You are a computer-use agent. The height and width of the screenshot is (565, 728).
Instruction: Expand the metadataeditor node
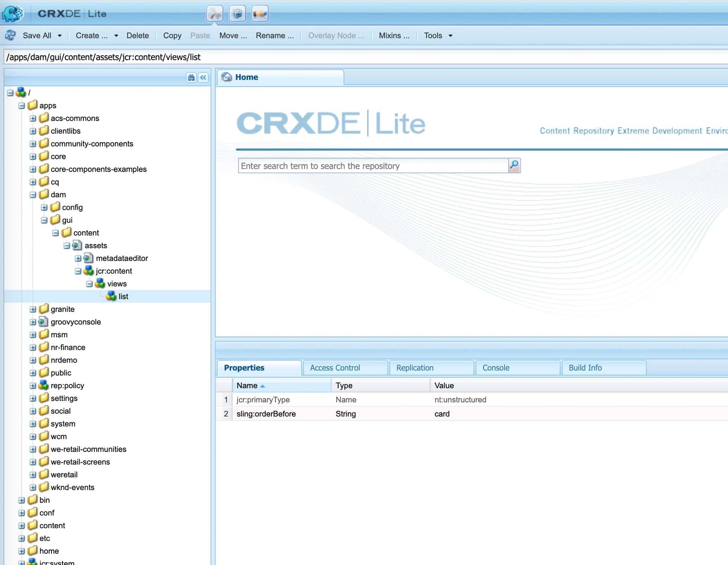click(x=78, y=258)
